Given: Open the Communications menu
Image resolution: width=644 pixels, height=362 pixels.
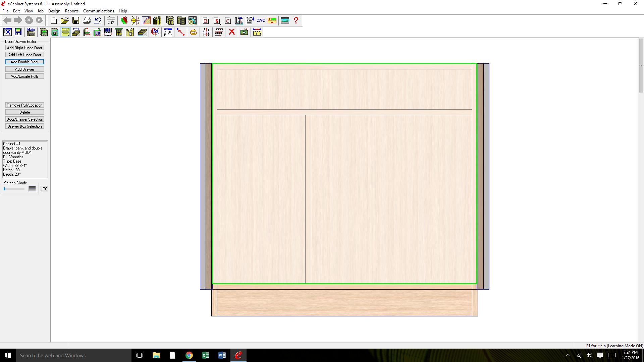Looking at the screenshot, I should coord(98,11).
